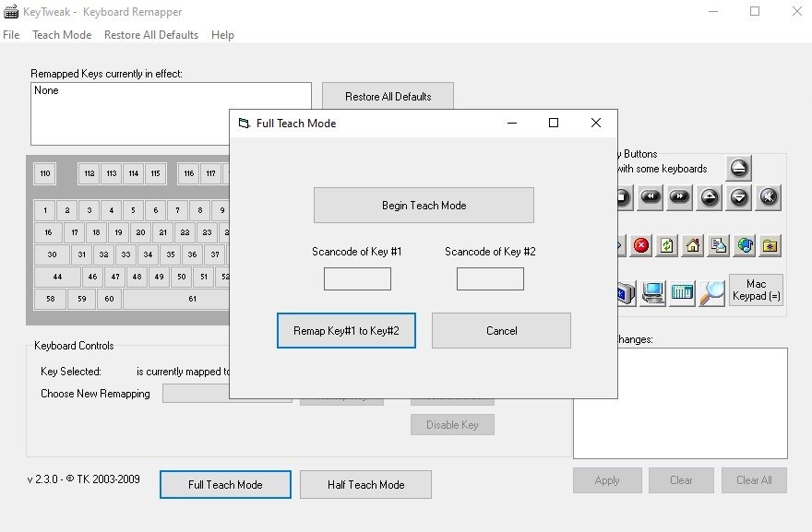Screen dimensions: 812x532
Task: Select key 51 on the keyboard layout
Action: coord(204,277)
